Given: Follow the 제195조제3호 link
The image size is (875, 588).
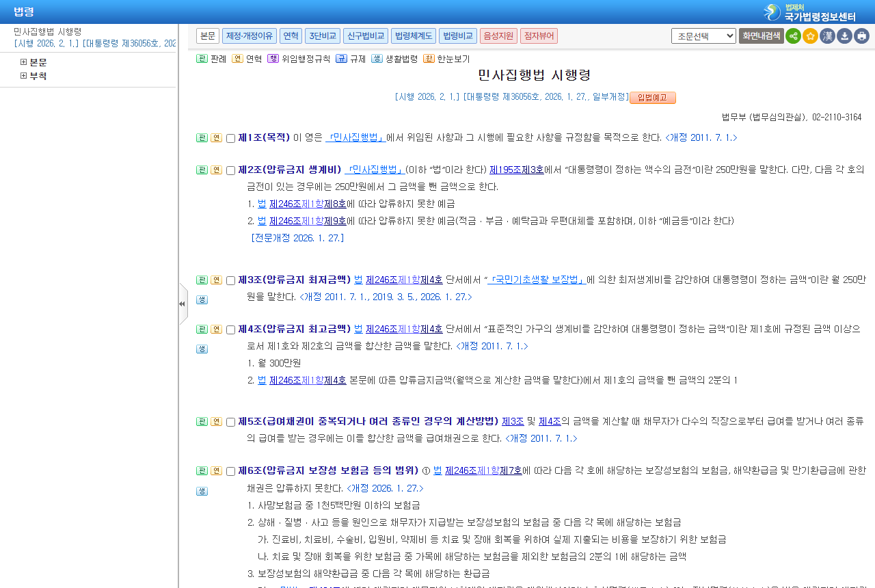Looking at the screenshot, I should point(517,170).
